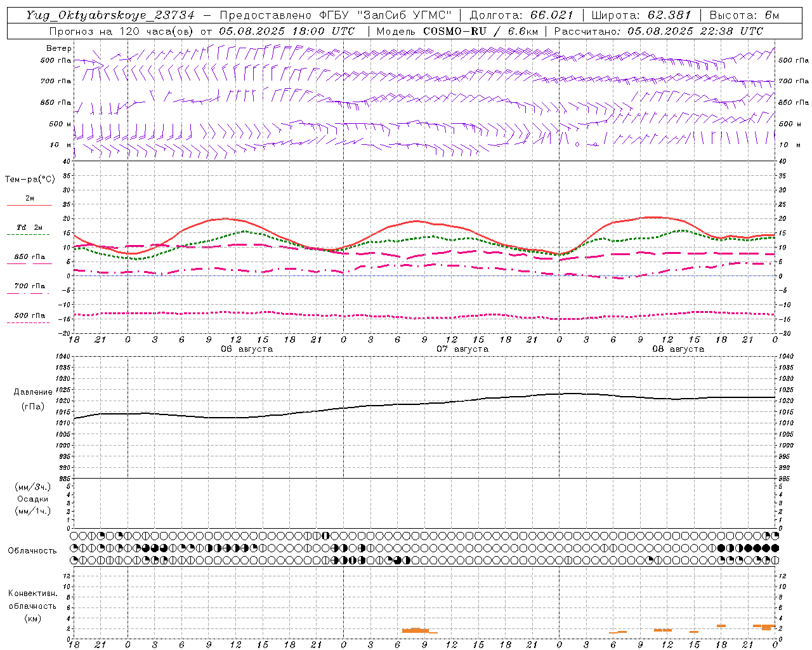
Task: Click the (км) unit label for convective clouds
Action: 33,618
